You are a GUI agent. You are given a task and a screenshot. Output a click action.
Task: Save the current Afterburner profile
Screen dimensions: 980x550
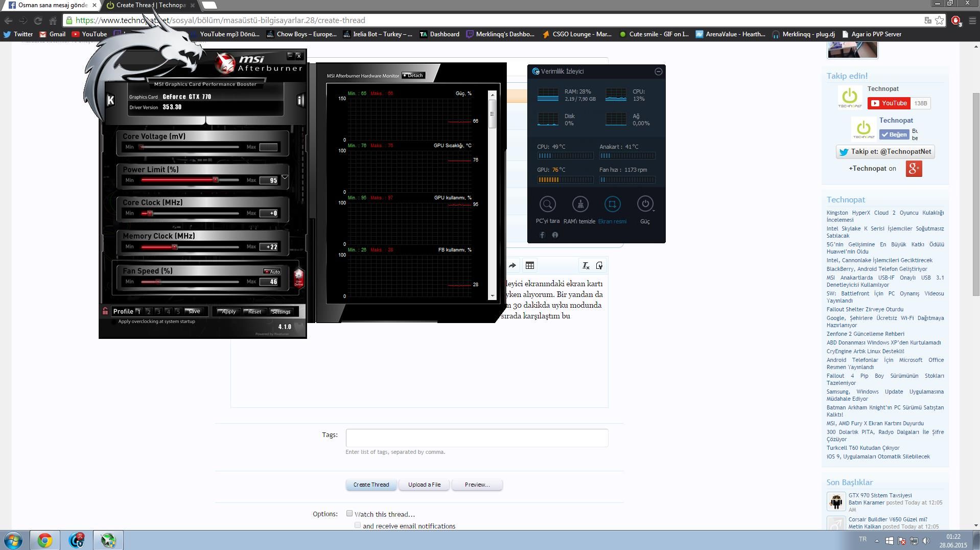coord(194,311)
